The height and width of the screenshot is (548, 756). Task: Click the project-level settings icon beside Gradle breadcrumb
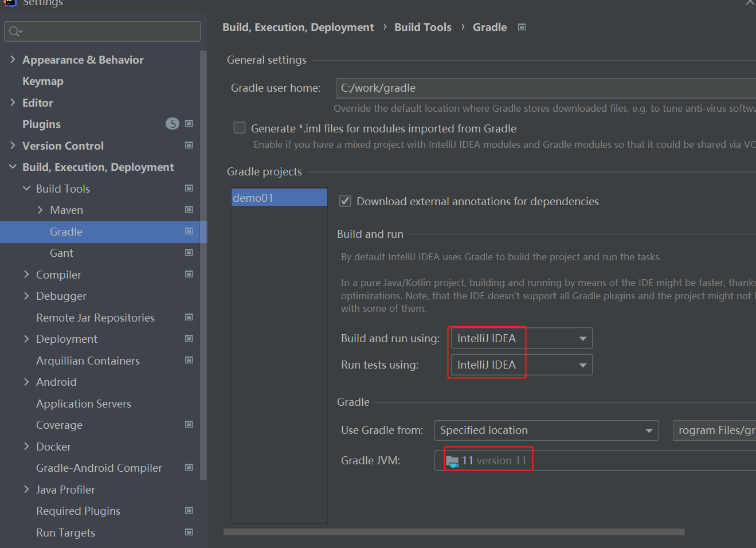pos(522,27)
